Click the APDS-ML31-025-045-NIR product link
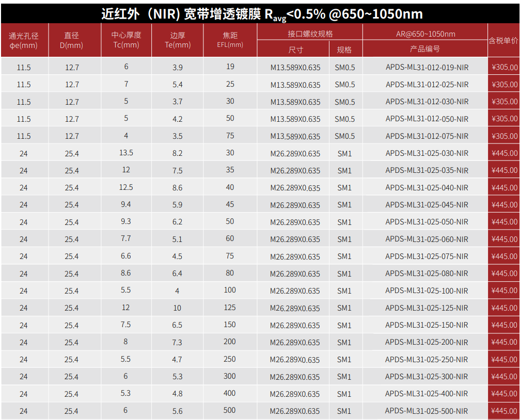This screenshot has height=420, width=520. pos(427,205)
